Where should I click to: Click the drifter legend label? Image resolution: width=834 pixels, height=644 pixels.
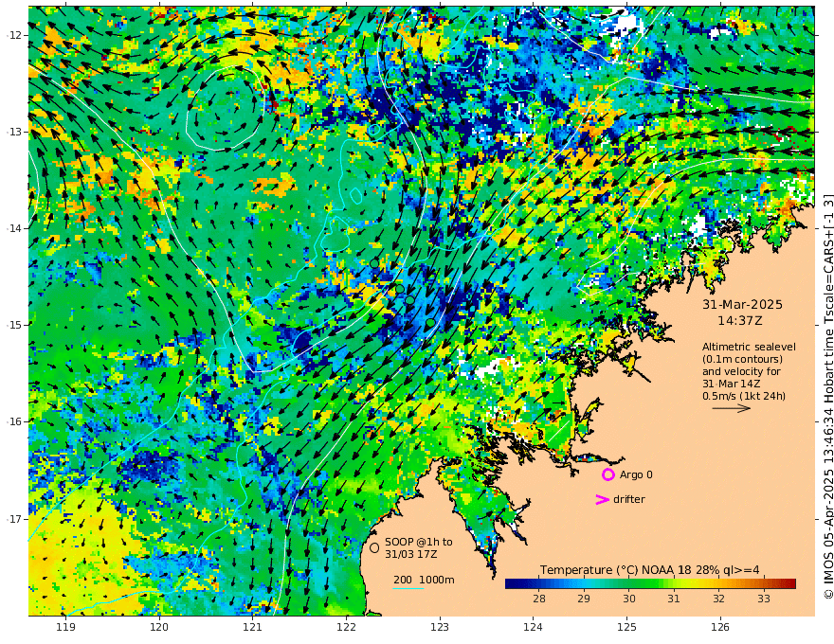pyautogui.click(x=628, y=499)
